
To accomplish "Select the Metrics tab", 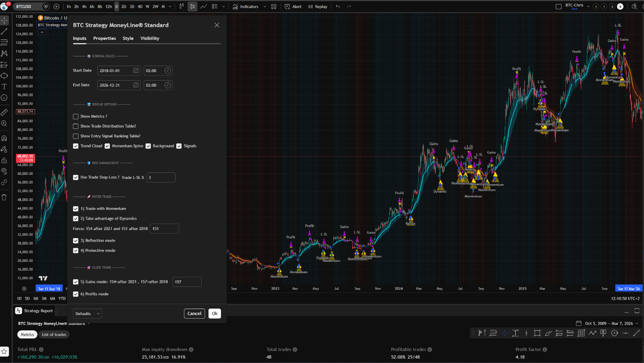I will tap(27, 334).
